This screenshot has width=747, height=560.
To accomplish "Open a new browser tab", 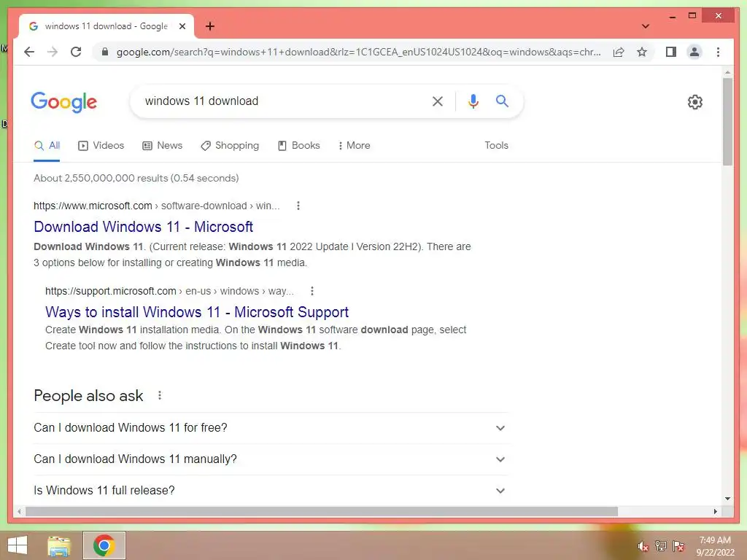I will tap(210, 26).
